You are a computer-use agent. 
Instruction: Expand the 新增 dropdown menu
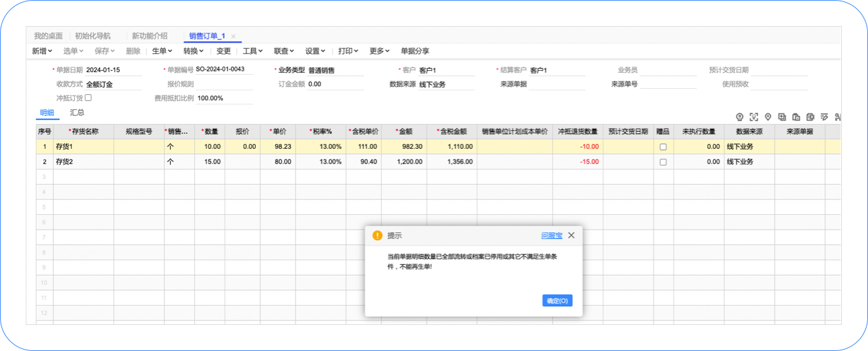[42, 51]
